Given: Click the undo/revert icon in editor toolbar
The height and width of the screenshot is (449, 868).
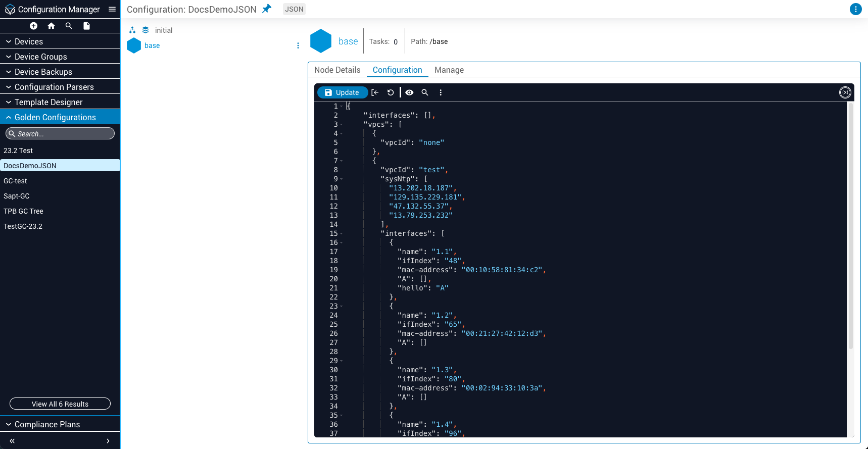Looking at the screenshot, I should 391,92.
